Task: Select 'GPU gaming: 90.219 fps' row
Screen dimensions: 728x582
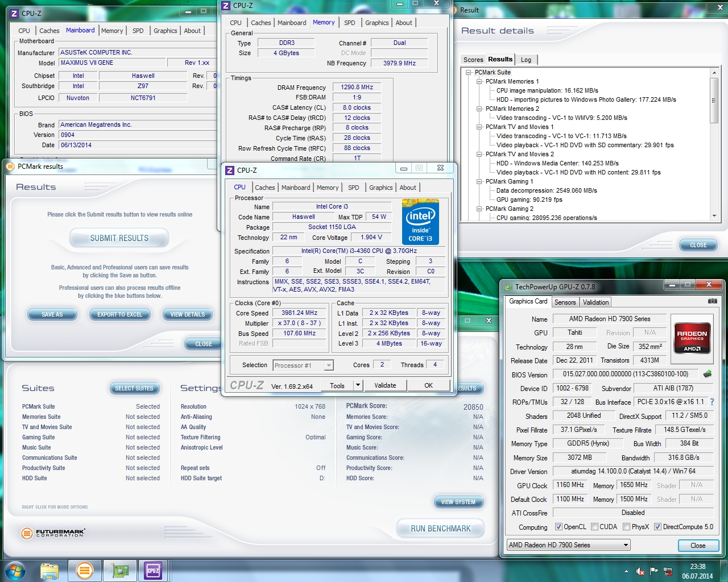Action: click(x=529, y=199)
